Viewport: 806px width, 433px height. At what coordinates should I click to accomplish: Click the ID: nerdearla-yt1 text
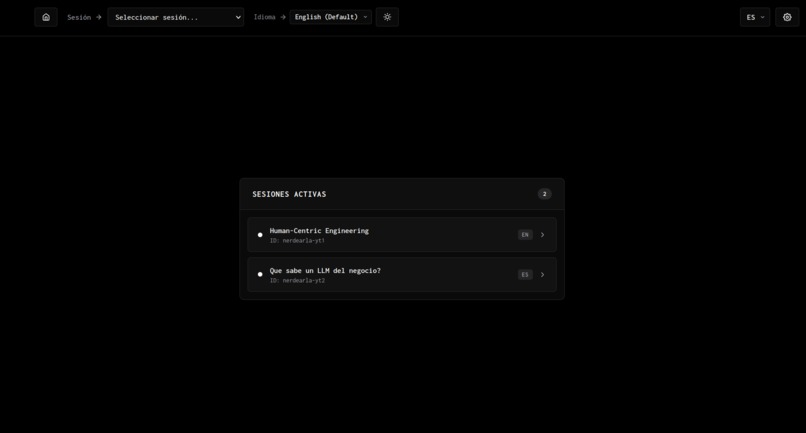pyautogui.click(x=297, y=241)
